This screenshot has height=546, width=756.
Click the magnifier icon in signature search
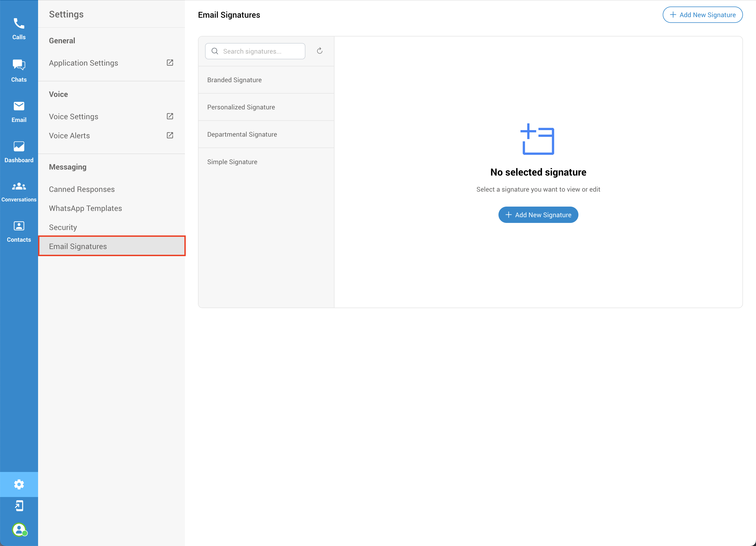tap(215, 51)
